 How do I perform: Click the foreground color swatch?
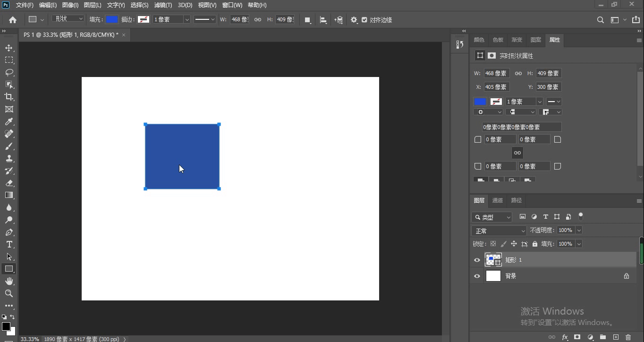(6, 326)
